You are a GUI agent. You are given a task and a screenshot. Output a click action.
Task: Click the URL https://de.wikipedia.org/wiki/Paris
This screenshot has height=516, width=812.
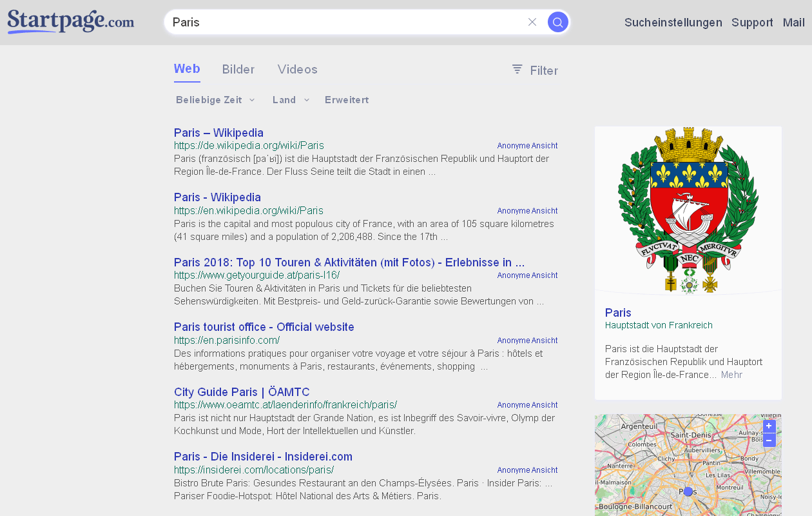click(x=249, y=146)
